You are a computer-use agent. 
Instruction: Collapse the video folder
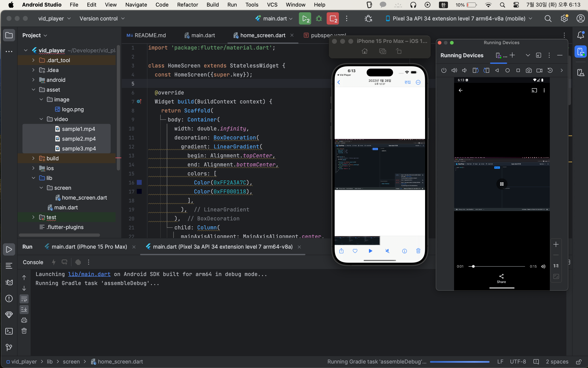click(x=41, y=119)
